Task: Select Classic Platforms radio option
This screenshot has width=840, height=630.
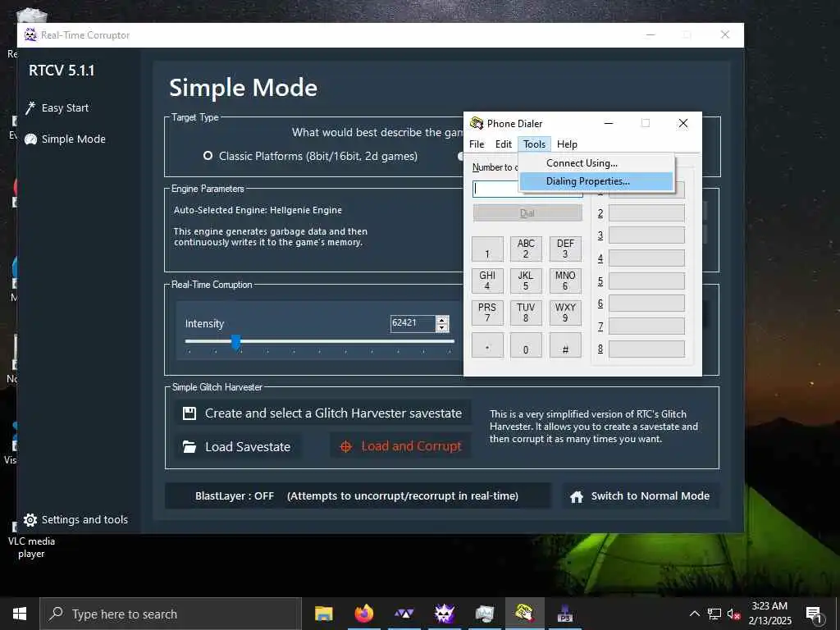Action: pyautogui.click(x=208, y=156)
